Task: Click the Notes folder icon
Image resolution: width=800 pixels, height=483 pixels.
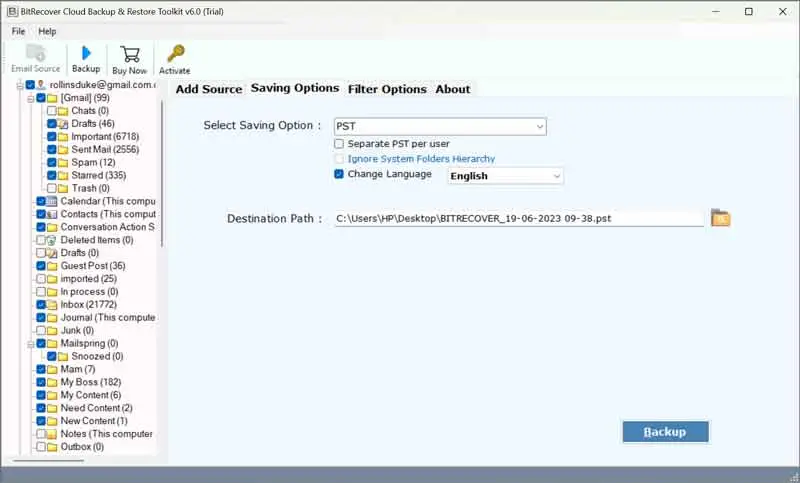Action: pos(52,434)
